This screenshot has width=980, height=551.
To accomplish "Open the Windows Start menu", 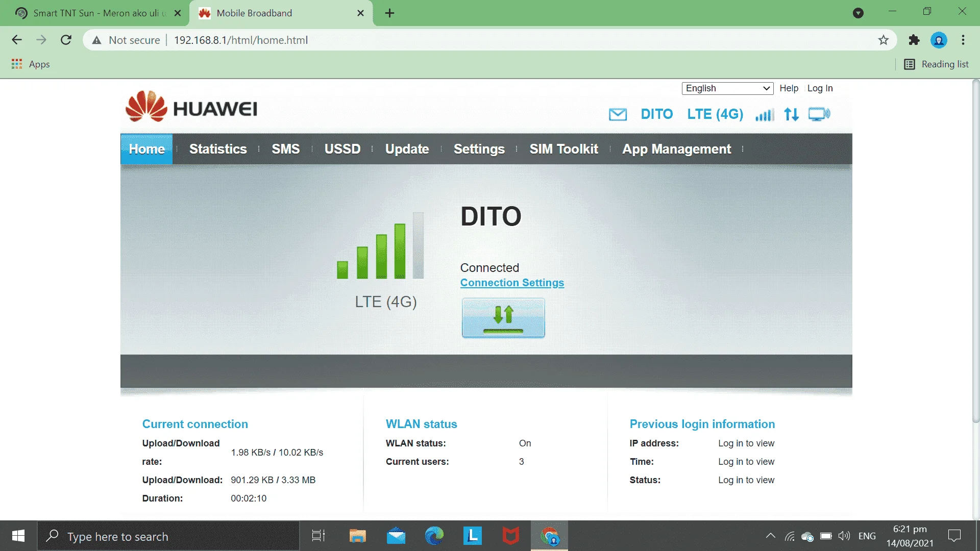I will point(18,536).
